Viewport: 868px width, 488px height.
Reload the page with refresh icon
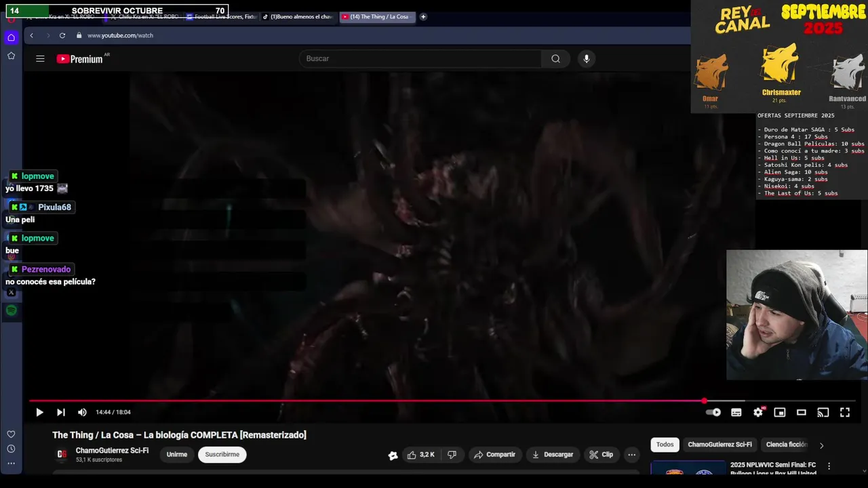pos(62,35)
